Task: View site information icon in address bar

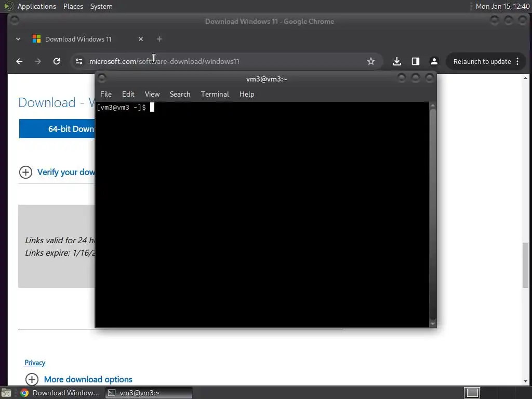Action: tap(79, 61)
